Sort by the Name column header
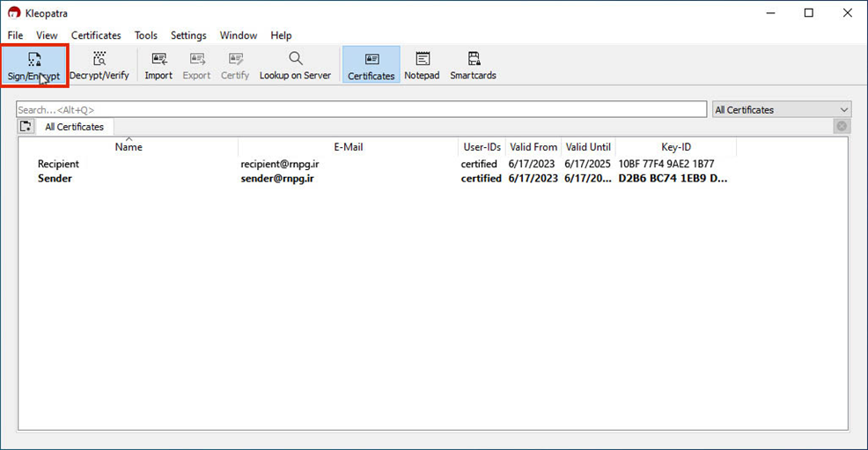The width and height of the screenshot is (868, 450). (x=129, y=147)
